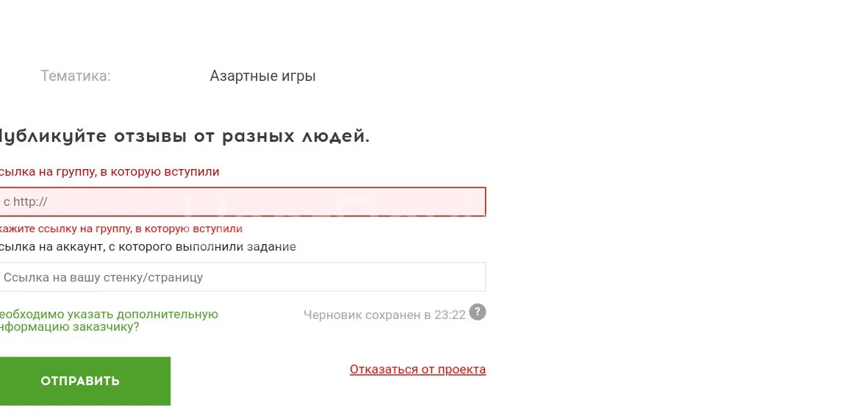Viewport: 868px width, 419px height.
Task: Click the Тематика label
Action: (x=76, y=76)
